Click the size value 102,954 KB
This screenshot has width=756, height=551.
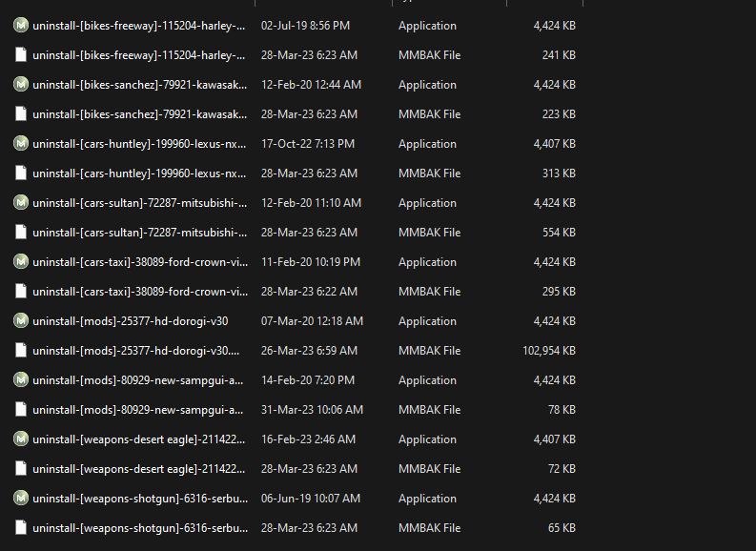coord(549,351)
